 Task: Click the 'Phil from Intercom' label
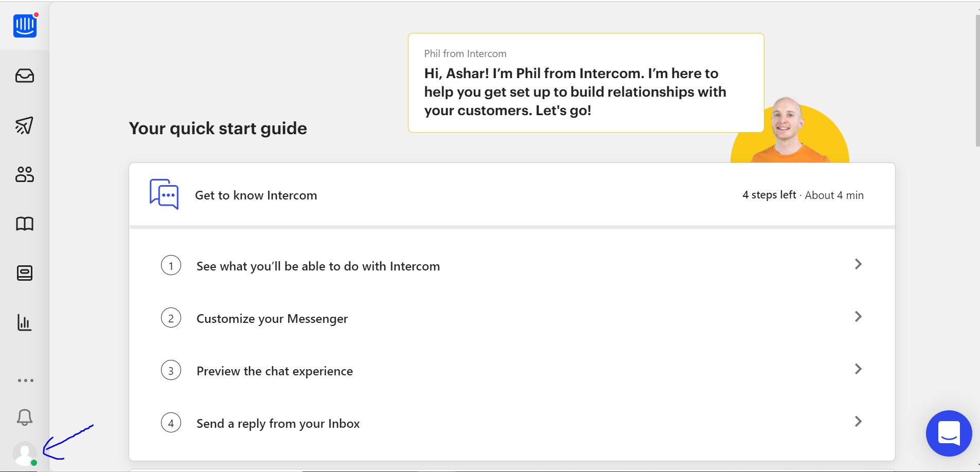coord(465,53)
